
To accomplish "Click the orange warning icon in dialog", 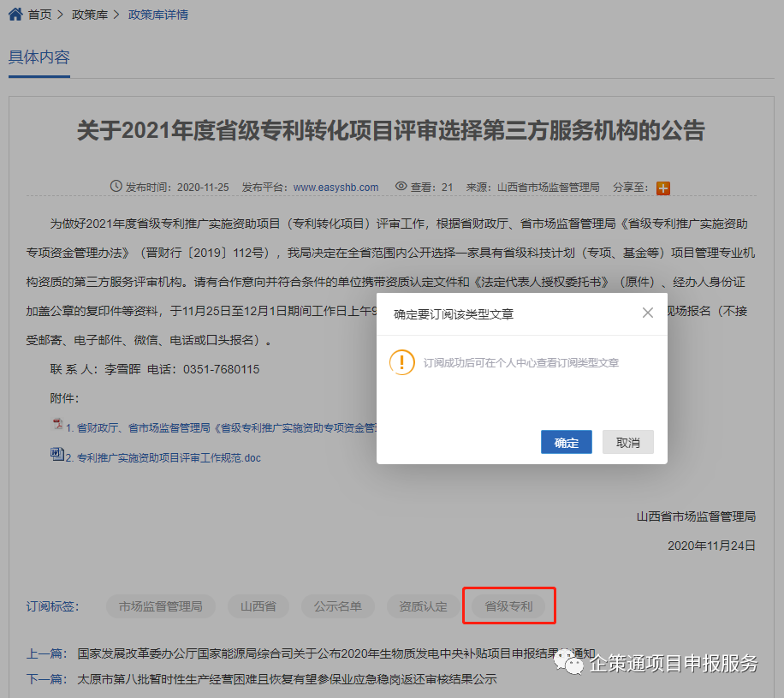I will 402,362.
